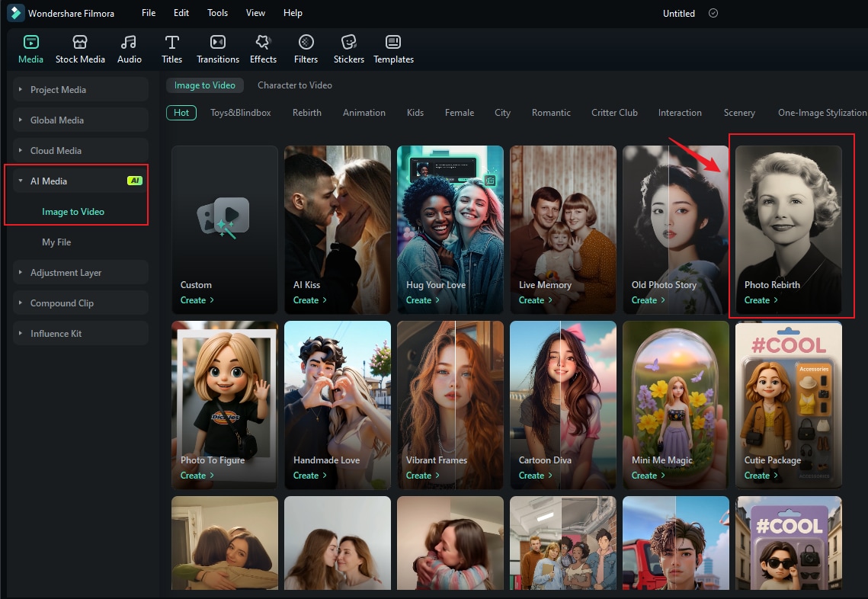Screen dimensions: 868x599
Task: Click the save status checkmark beside Untitled
Action: [713, 13]
